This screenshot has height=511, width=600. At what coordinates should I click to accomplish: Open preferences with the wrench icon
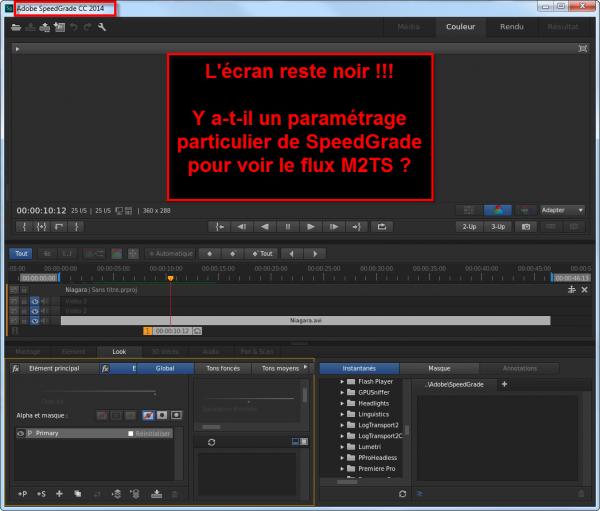tap(102, 27)
